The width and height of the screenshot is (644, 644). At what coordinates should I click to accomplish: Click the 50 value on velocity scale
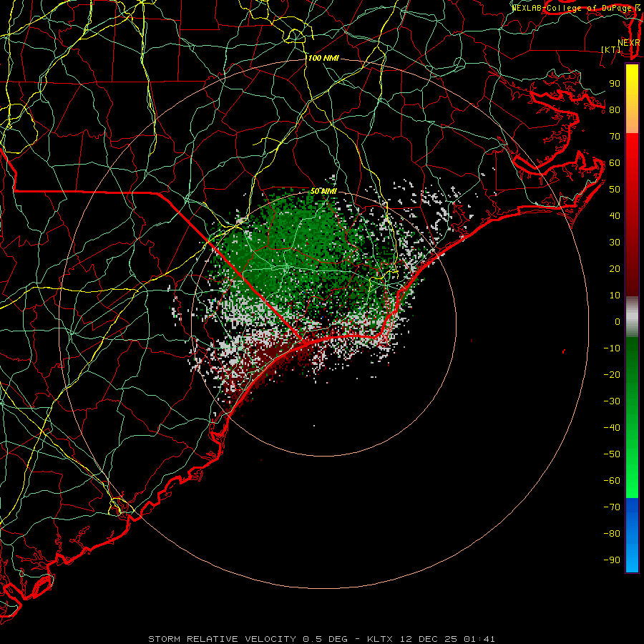[615, 190]
